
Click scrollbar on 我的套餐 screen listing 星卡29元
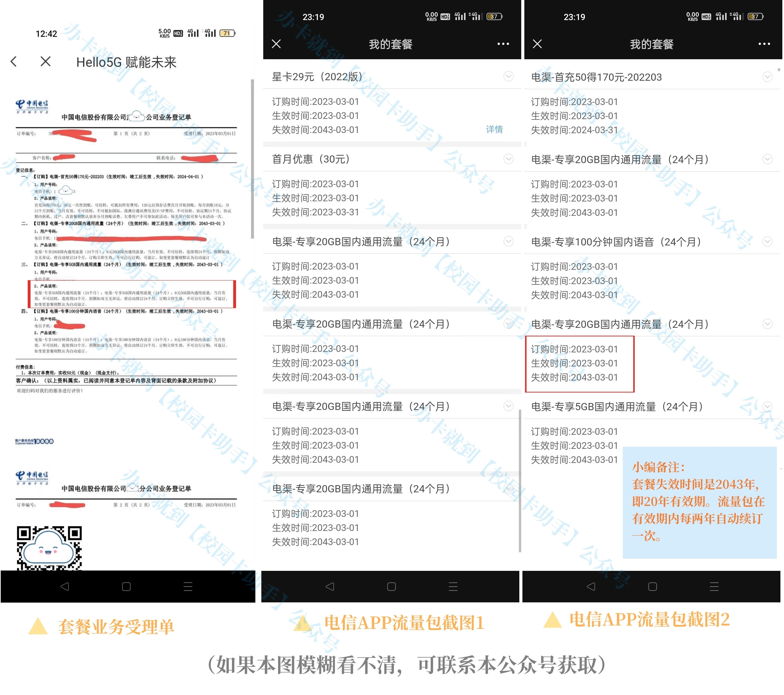(520, 481)
